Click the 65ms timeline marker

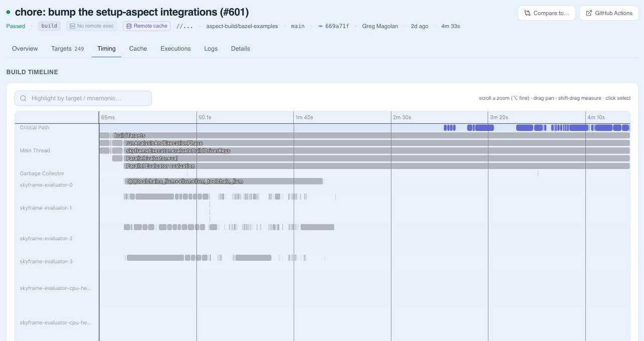pos(108,117)
